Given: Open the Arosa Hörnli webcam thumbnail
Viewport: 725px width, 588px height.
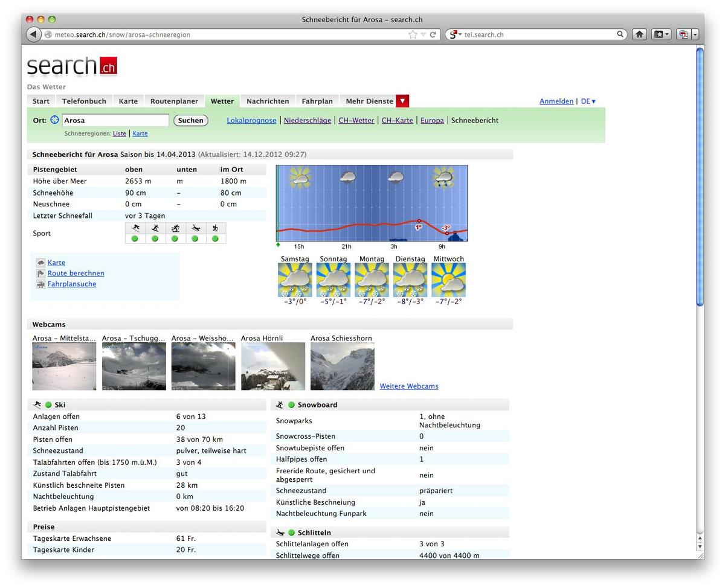Looking at the screenshot, I should 273,366.
